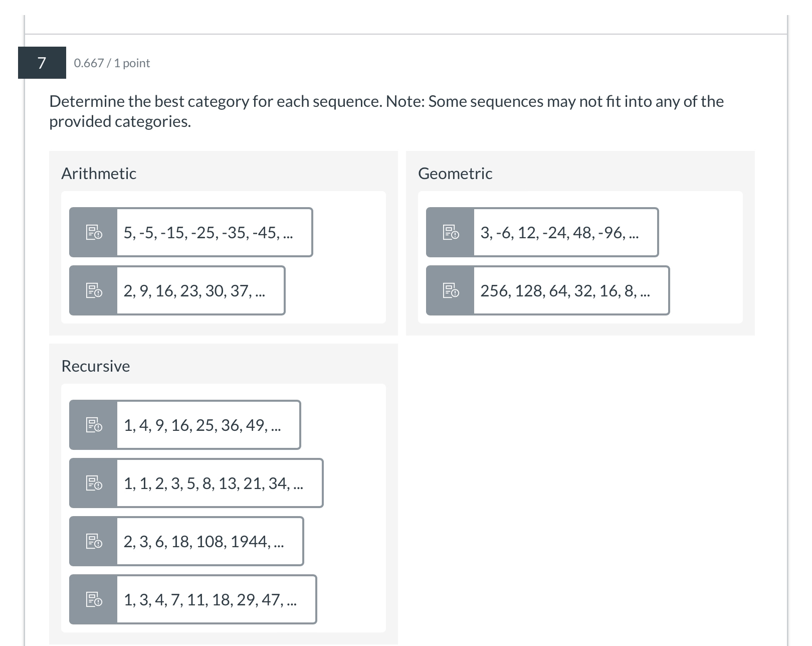Click the answer info icon beside sequence 2, 3, 6, 18
The width and height of the screenshot is (812, 646).
tap(93, 541)
